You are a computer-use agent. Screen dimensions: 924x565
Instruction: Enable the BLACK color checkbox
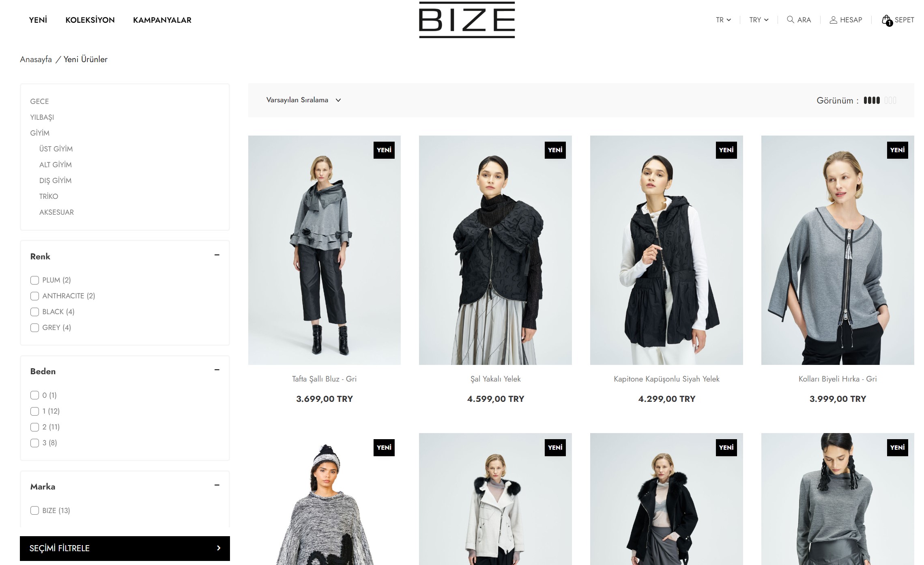point(34,312)
